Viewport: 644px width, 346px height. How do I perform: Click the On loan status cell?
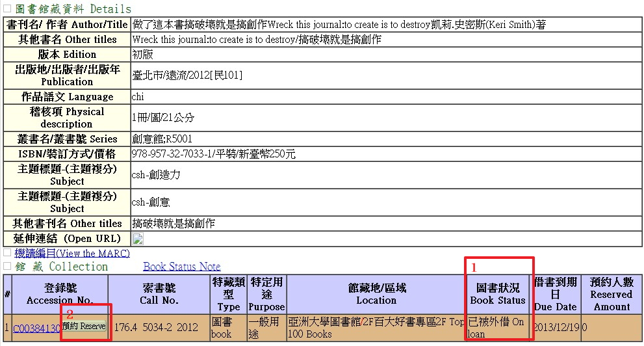click(497, 328)
